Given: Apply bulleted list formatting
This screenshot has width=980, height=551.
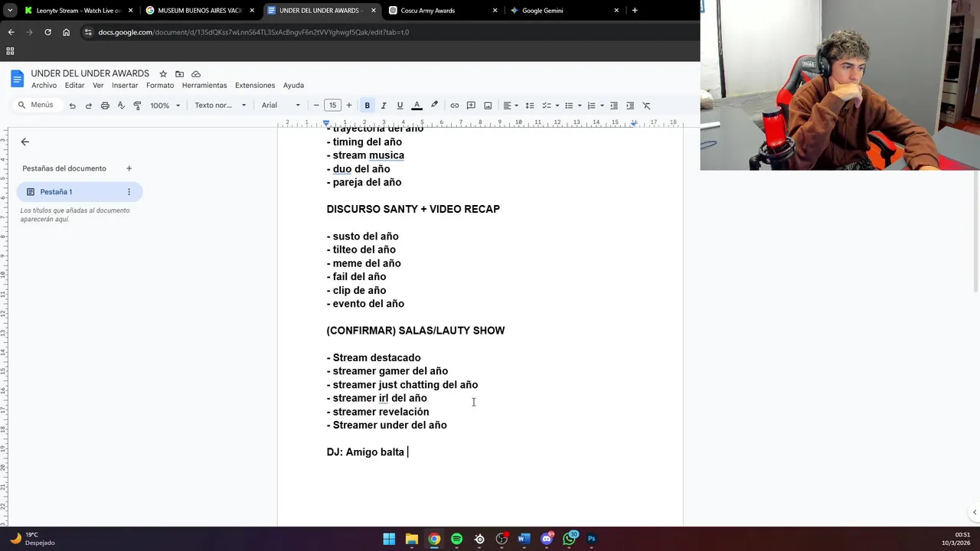Looking at the screenshot, I should [x=569, y=106].
